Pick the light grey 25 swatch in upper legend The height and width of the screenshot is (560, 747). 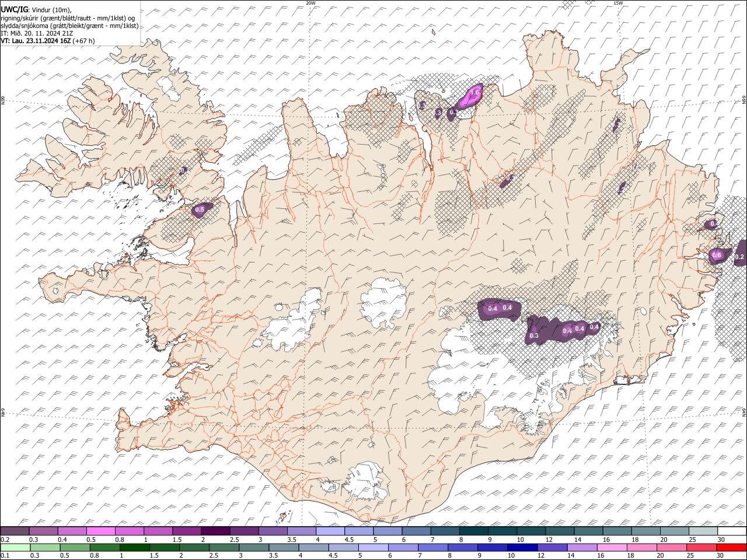(703, 531)
